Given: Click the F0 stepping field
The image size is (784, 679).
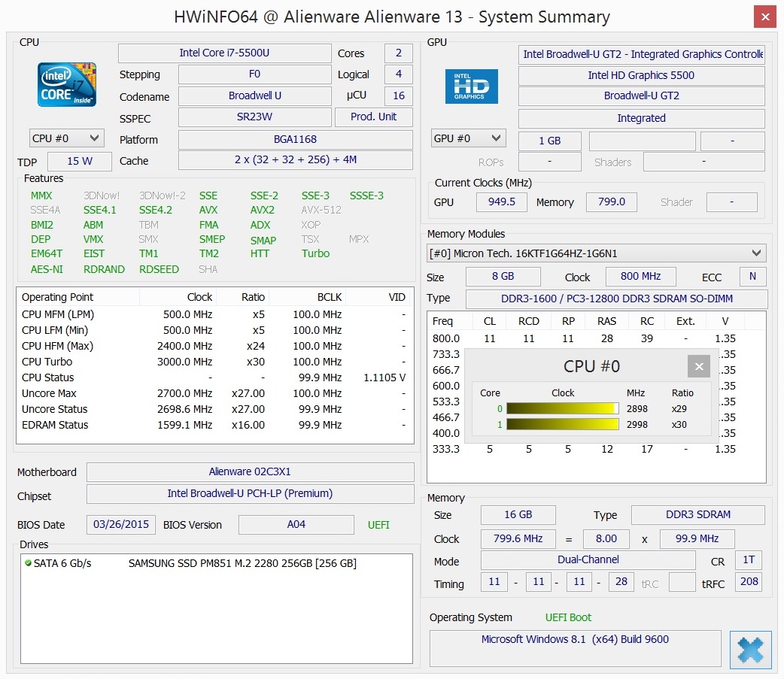Looking at the screenshot, I should [x=254, y=74].
